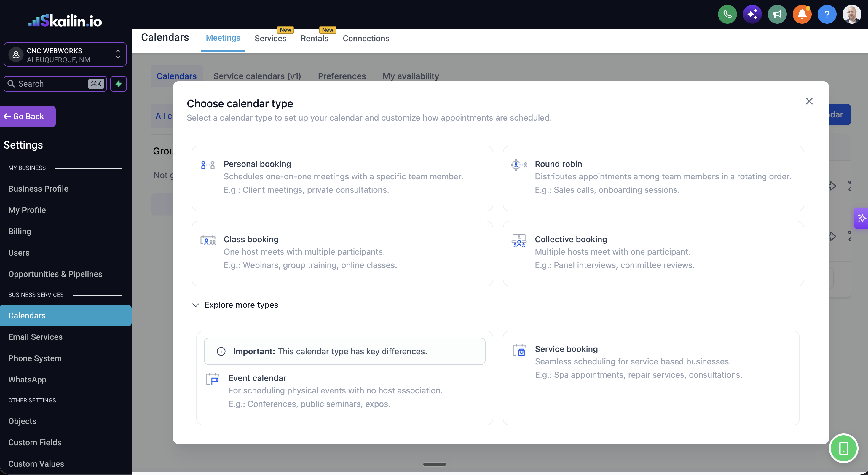Select the Event calendar type card
Screen dimensions: 868x475
pyautogui.click(x=344, y=378)
